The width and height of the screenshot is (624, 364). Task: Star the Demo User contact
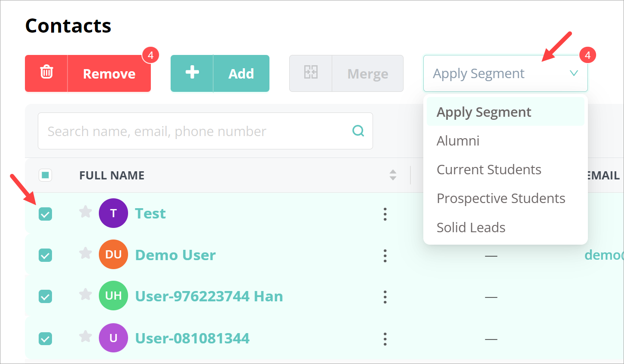click(86, 253)
